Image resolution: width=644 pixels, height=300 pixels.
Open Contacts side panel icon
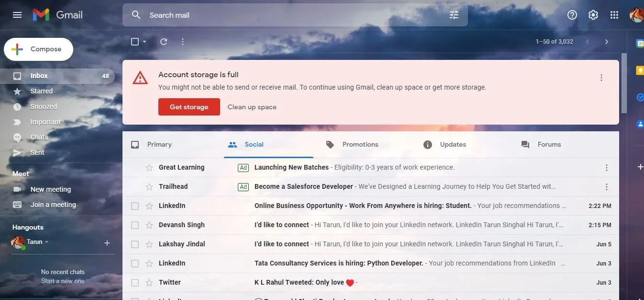[x=640, y=124]
